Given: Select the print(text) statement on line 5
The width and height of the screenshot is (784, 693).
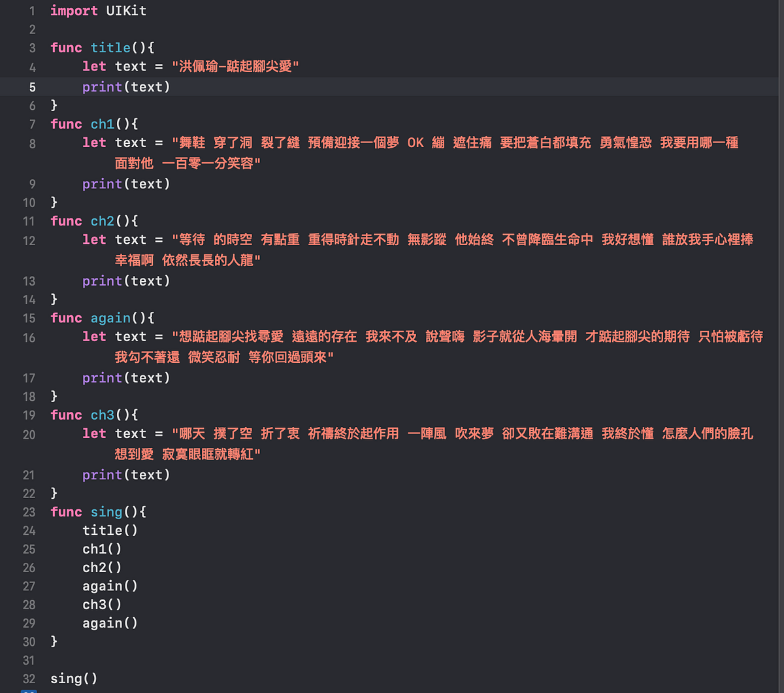Looking at the screenshot, I should 125,86.
